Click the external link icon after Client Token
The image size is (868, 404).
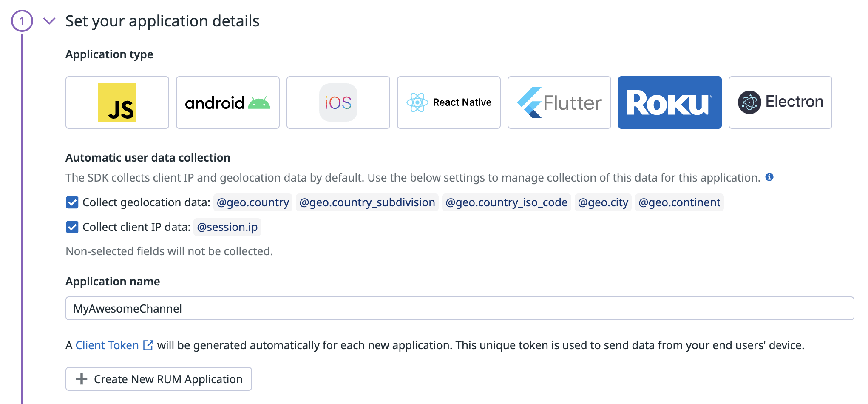[x=148, y=345]
